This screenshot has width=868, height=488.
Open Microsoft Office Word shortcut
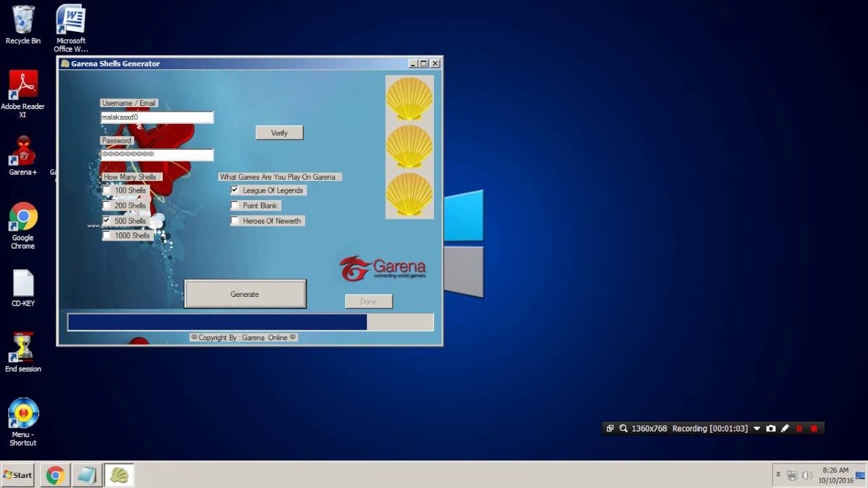coord(71,28)
